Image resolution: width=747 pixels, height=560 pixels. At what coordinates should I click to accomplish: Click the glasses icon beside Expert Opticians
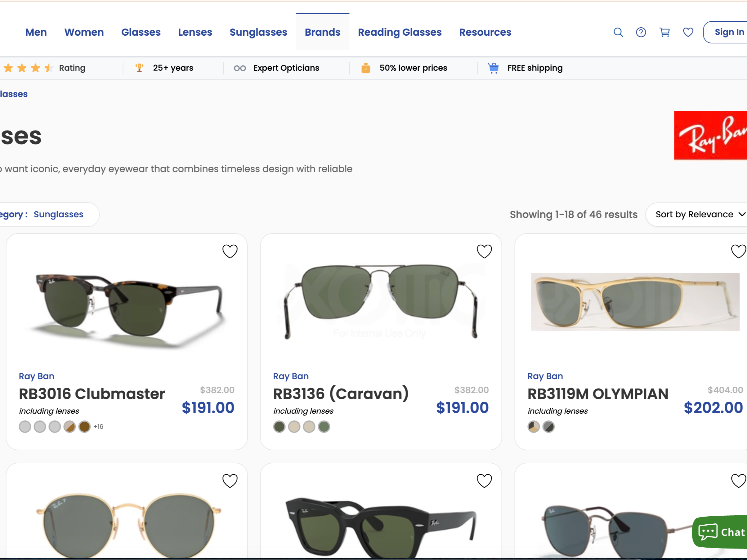(x=240, y=68)
